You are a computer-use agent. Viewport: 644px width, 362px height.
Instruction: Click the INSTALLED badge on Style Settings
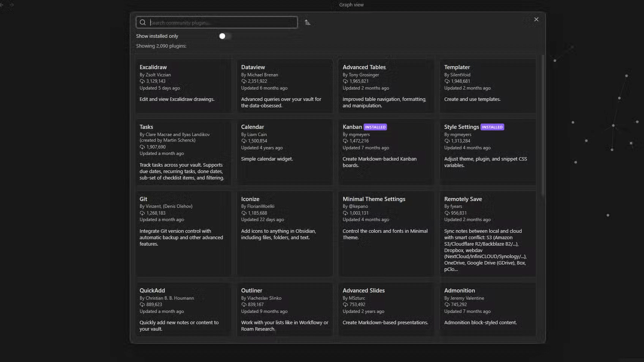(x=492, y=127)
